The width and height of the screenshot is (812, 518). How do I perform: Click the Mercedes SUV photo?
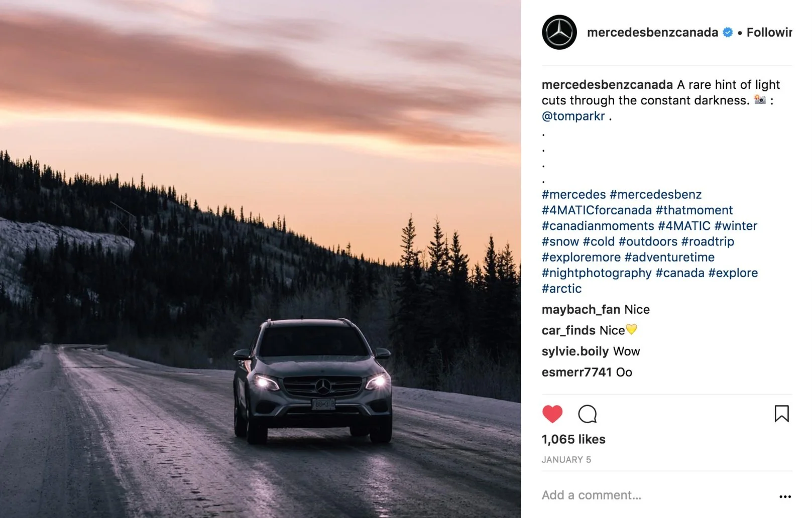[261, 259]
